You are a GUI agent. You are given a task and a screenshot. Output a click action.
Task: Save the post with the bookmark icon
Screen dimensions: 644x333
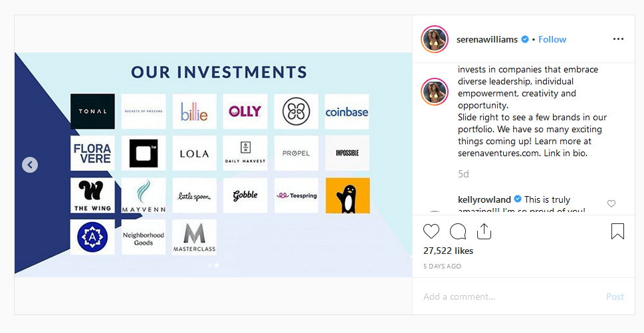(617, 231)
